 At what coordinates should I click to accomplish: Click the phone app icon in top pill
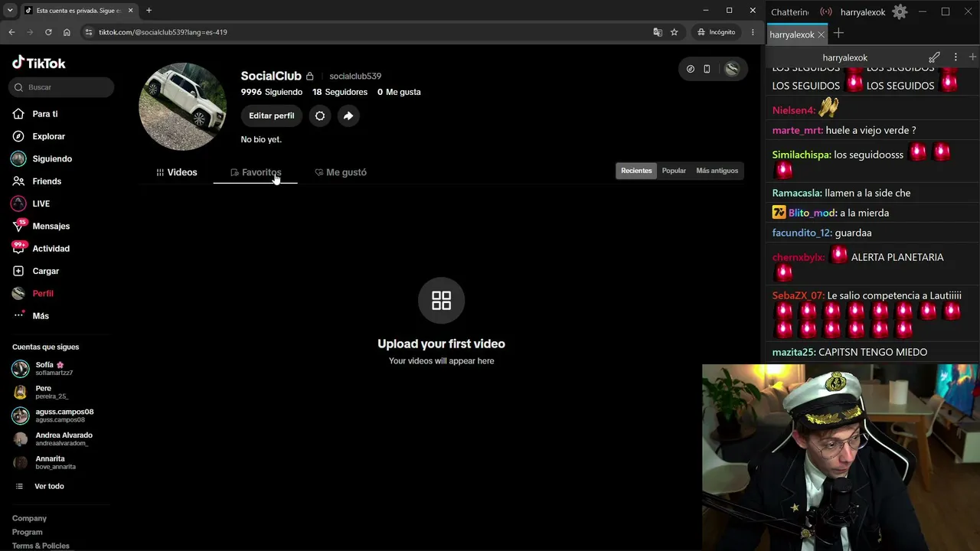(x=707, y=69)
